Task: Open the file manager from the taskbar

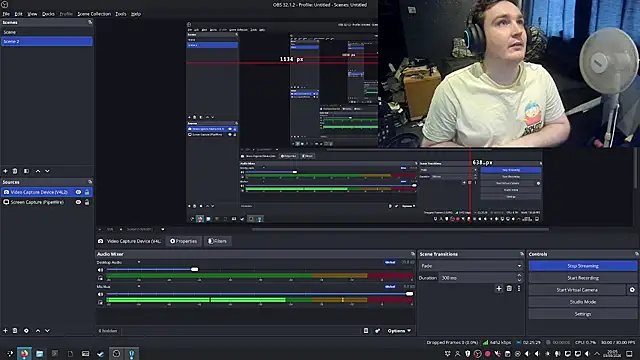Action: [x=40, y=354]
